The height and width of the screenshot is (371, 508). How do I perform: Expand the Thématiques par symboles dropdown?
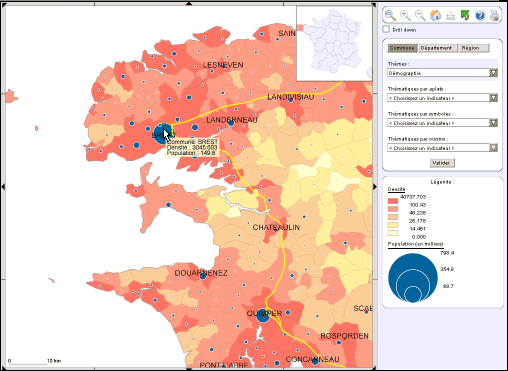coord(442,123)
